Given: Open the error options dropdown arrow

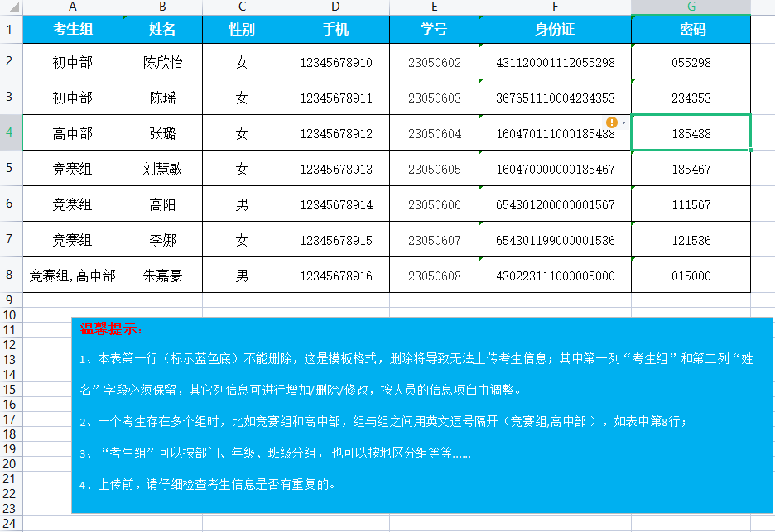Looking at the screenshot, I should pyautogui.click(x=623, y=122).
